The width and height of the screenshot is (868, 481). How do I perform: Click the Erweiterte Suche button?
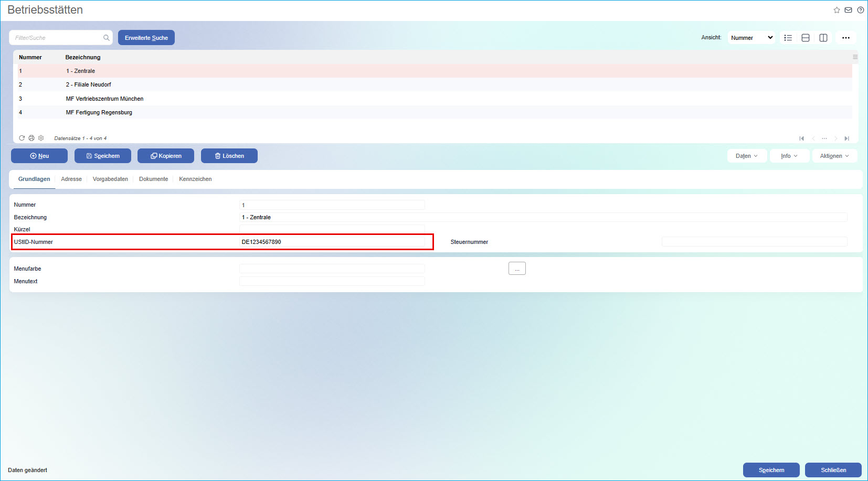(x=146, y=38)
